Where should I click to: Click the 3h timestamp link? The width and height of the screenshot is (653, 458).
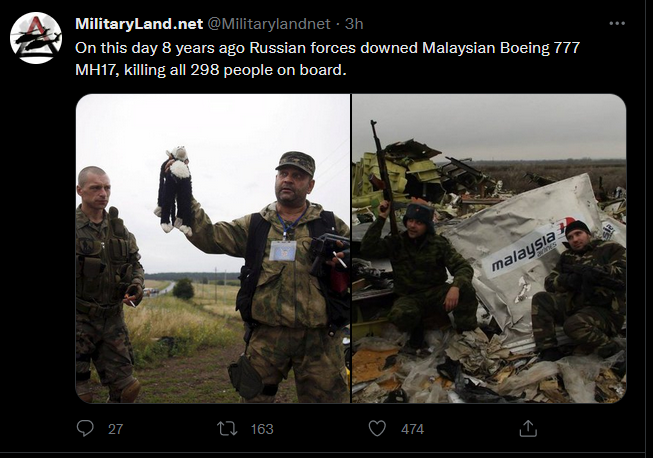(x=354, y=24)
